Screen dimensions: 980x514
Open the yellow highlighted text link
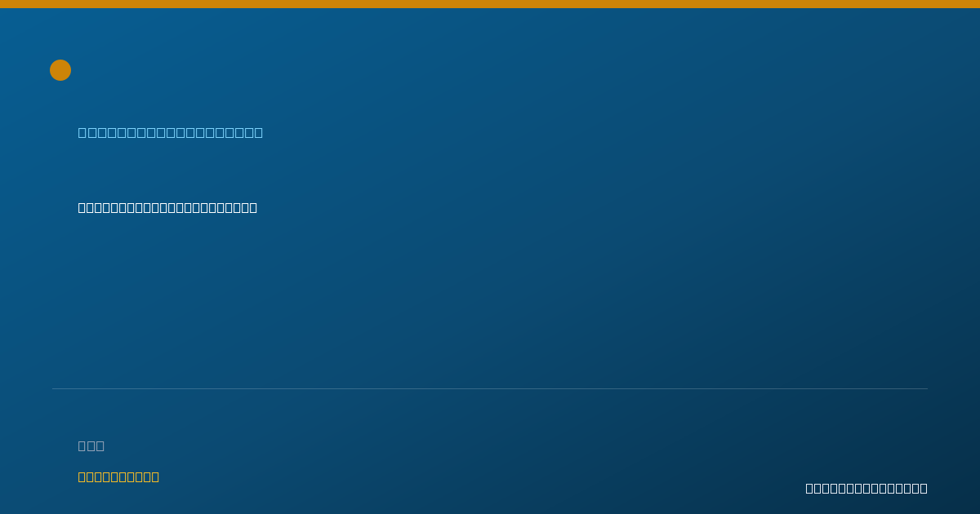118,476
